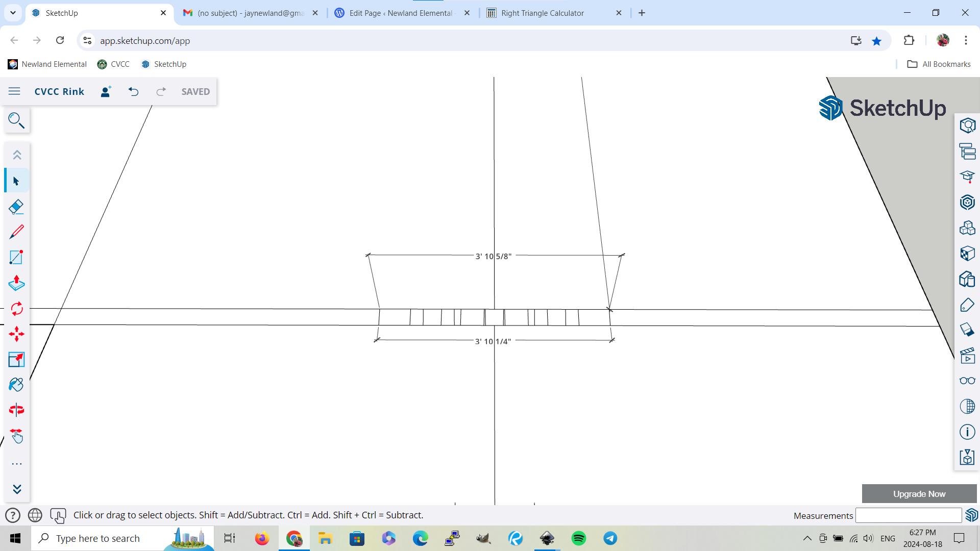Viewport: 980px width, 551px height.
Task: Select the Rotate tool
Action: tap(16, 309)
